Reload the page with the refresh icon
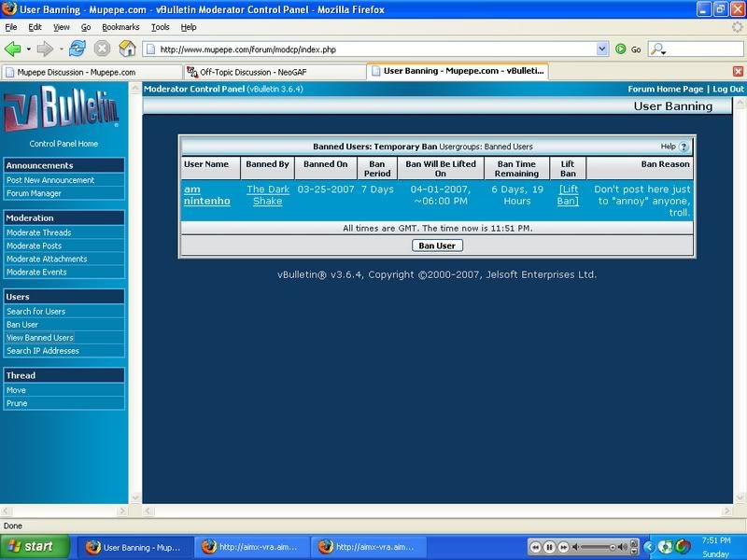Image resolution: width=747 pixels, height=560 pixels. tap(78, 49)
